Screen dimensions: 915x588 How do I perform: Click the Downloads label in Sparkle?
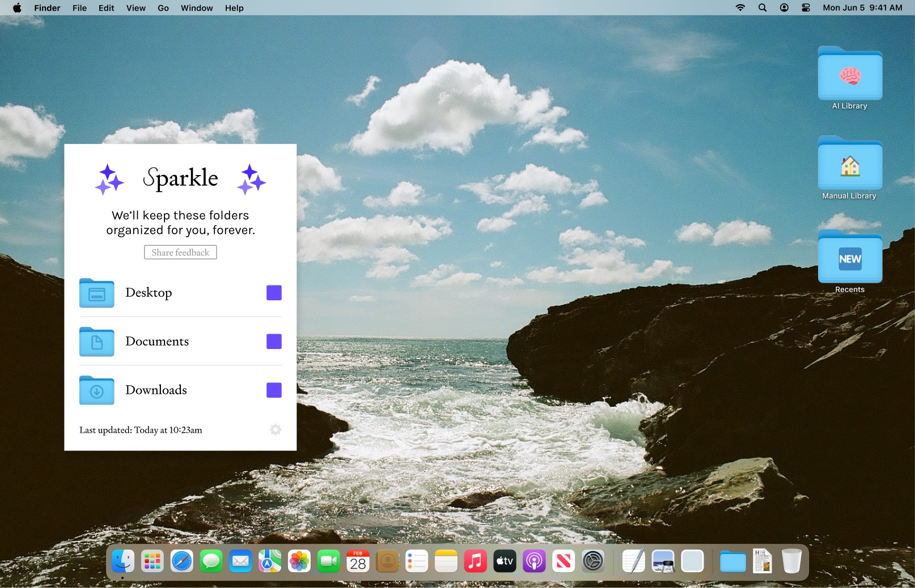[156, 390]
